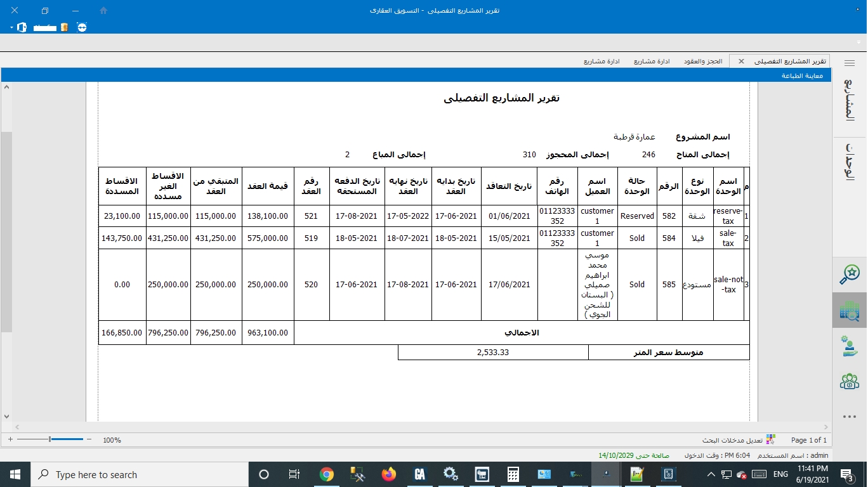Viewport: 868px width, 487px height.
Task: Open the star magnifier search sidebar icon
Action: coord(849,274)
